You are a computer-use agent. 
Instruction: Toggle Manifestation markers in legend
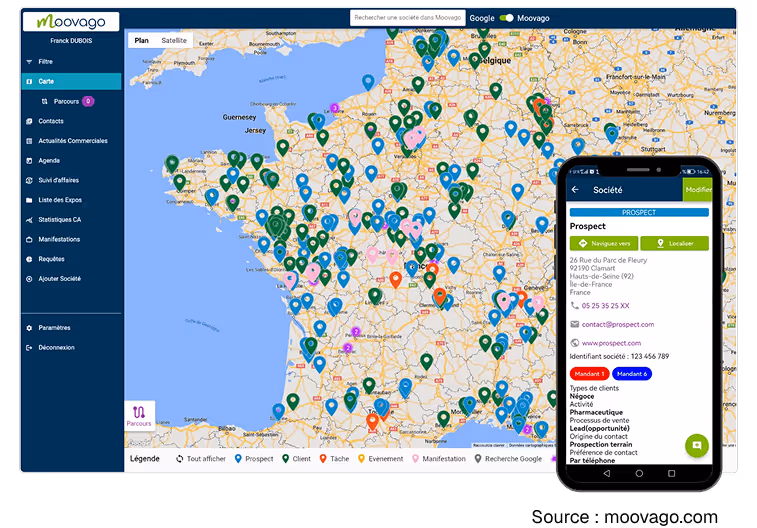[439, 459]
